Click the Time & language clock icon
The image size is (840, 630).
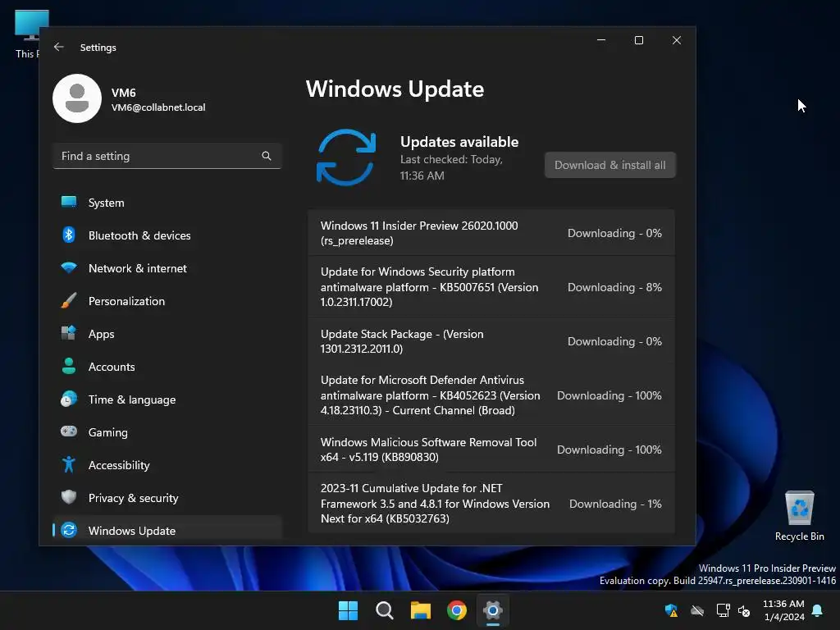[69, 399]
